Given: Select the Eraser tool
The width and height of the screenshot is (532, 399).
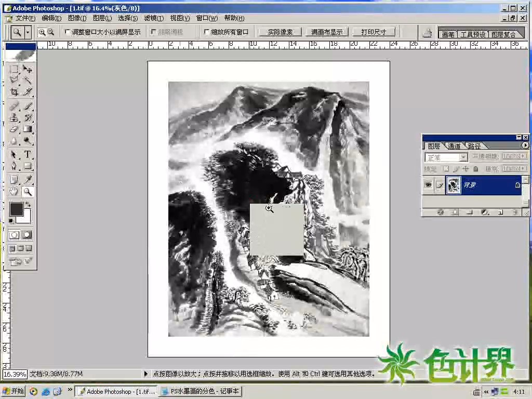Looking at the screenshot, I should point(15,129).
